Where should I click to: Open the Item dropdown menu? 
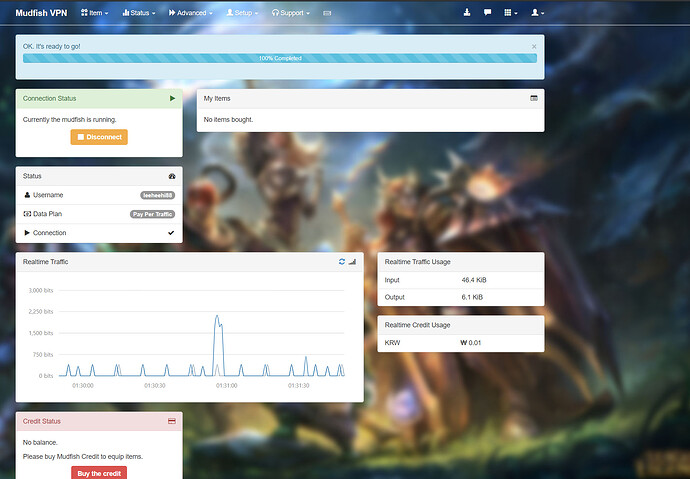tap(94, 13)
